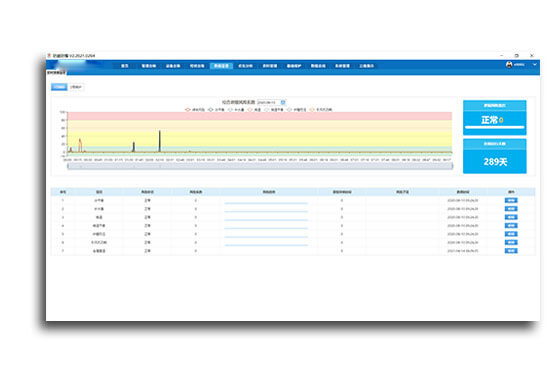The height and width of the screenshot is (375, 550).
Task: Click the orange legend marker at legend end
Action: click(311, 110)
